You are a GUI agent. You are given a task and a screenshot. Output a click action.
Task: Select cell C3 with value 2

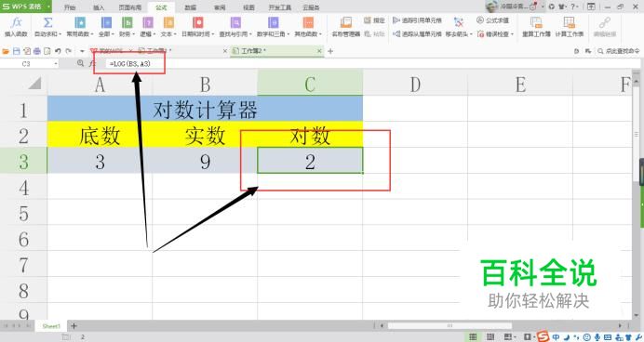[x=310, y=161]
